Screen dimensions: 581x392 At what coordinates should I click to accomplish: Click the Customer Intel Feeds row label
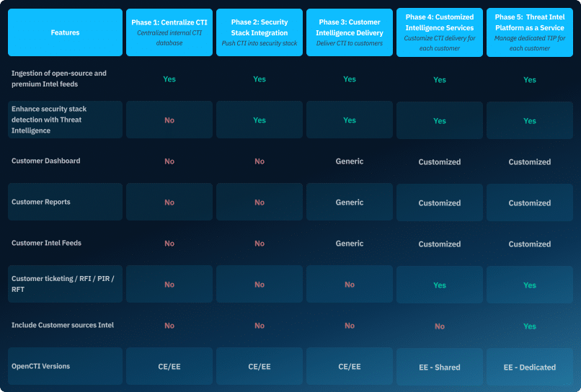tap(47, 243)
